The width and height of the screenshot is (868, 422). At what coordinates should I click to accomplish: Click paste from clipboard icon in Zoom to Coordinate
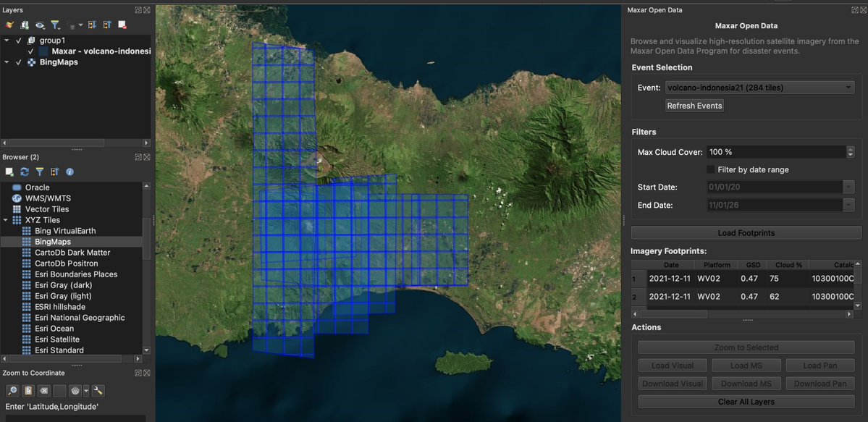(29, 391)
